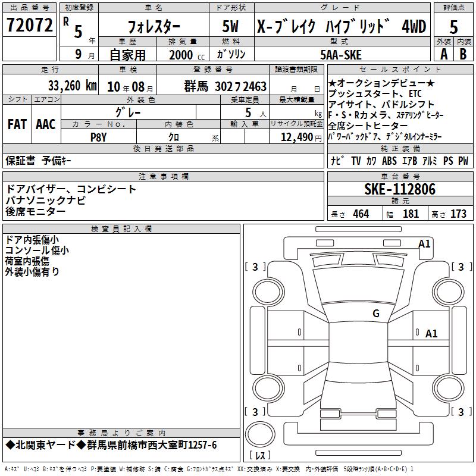Select the front-left tire circle in diagram
The image size is (476, 476).
point(268,292)
